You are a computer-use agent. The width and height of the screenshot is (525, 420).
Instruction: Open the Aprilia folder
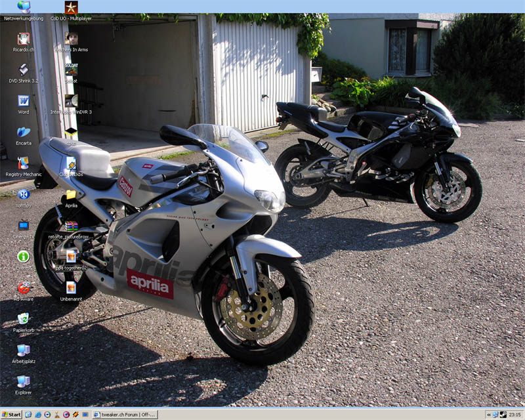click(x=71, y=195)
